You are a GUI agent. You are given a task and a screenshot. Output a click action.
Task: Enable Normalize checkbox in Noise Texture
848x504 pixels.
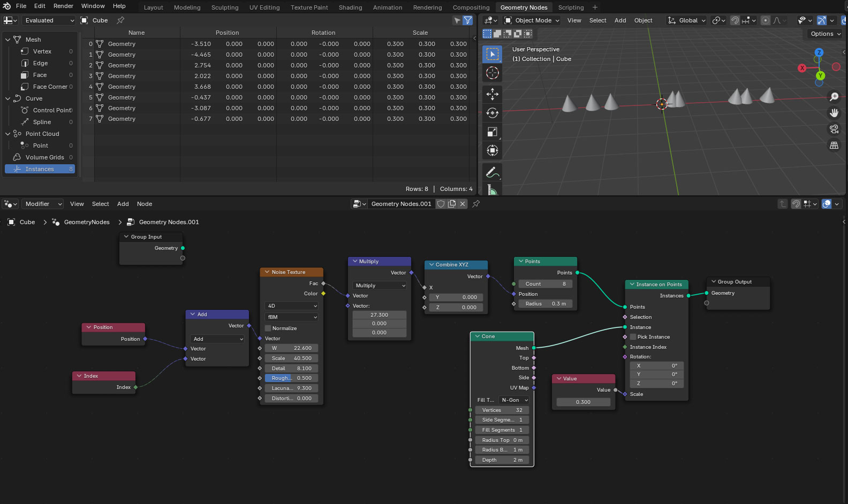[x=268, y=329]
